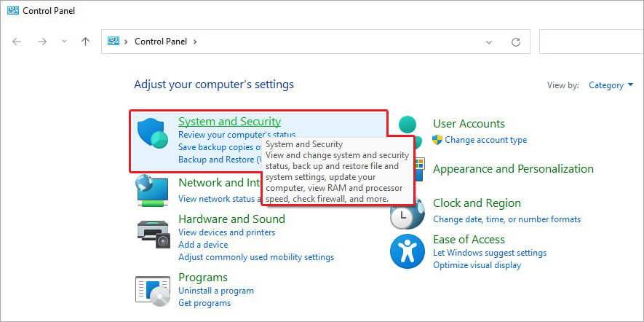Click the UAC shield beside Change account type
644x322 pixels.
click(437, 140)
